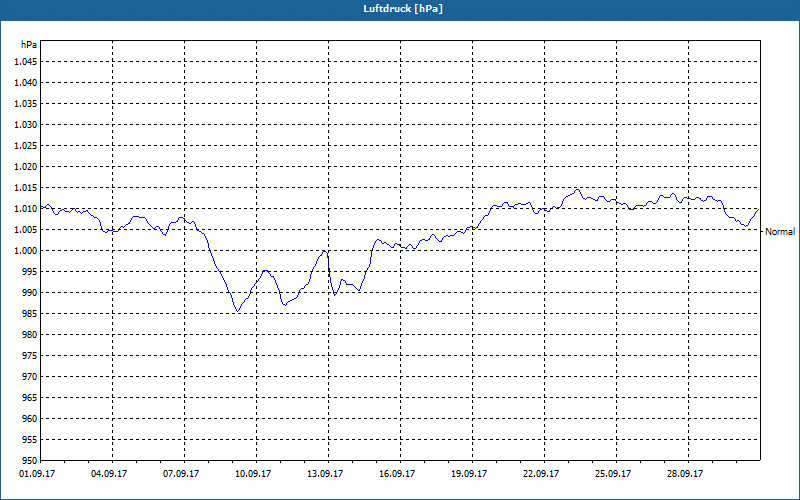Select the 1.025 y-axis value
This screenshot has width=800, height=500.
(x=26, y=146)
